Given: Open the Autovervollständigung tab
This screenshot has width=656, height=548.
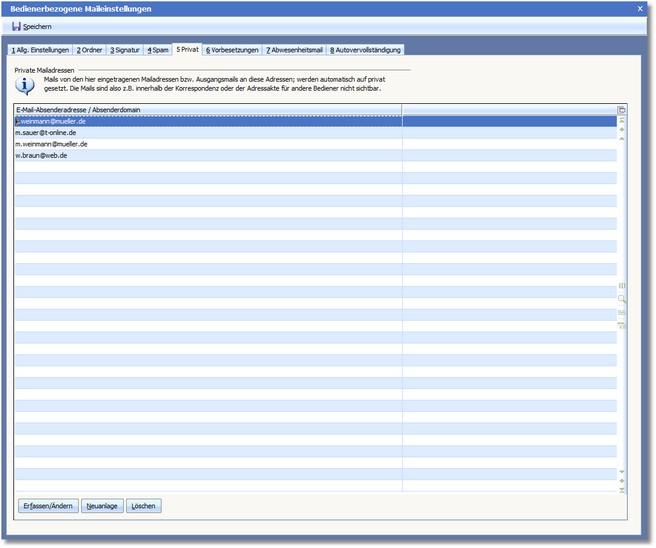Looking at the screenshot, I should point(366,49).
